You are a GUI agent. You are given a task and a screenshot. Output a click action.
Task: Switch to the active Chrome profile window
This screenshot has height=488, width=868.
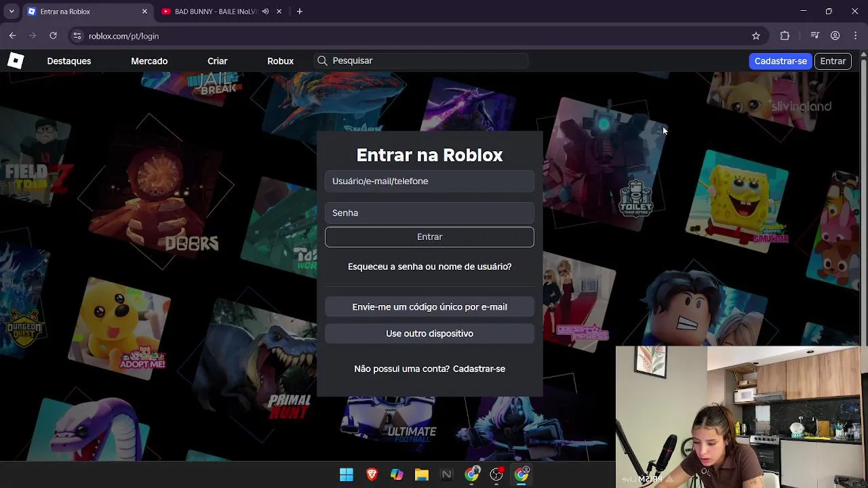[521, 475]
